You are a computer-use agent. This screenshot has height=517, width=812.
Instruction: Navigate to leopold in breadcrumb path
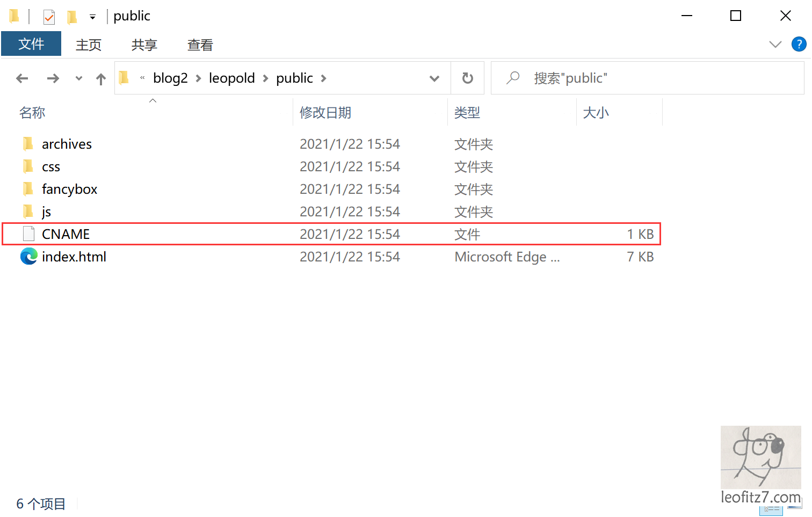tap(232, 78)
